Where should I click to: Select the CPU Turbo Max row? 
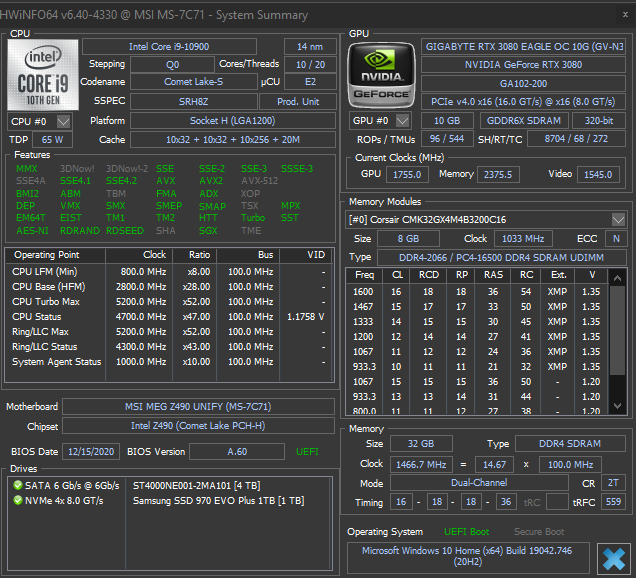tap(169, 301)
